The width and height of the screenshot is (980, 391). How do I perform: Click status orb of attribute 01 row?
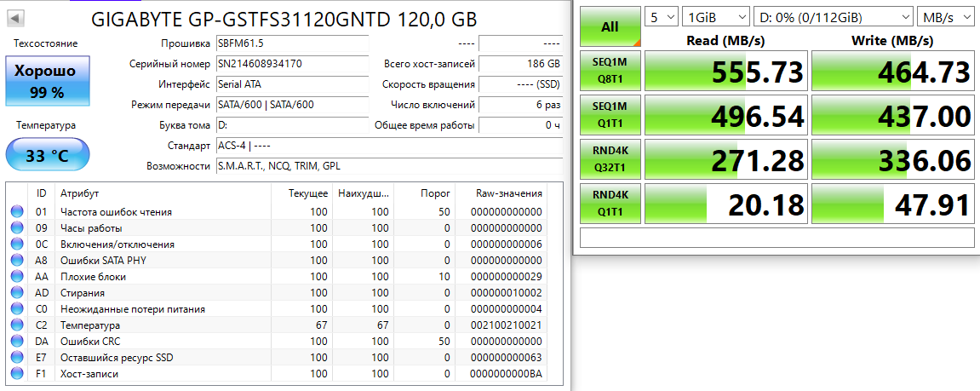pos(17,211)
